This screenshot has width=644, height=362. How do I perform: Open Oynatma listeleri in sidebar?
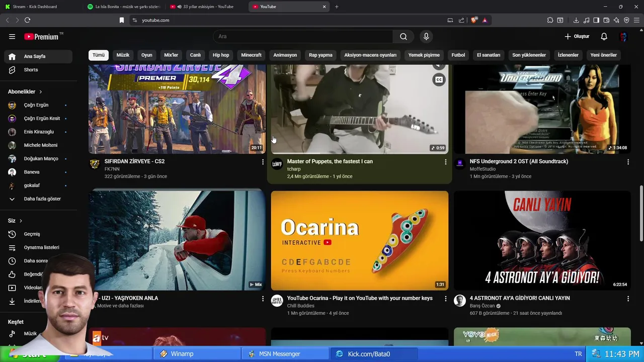[x=38, y=247]
